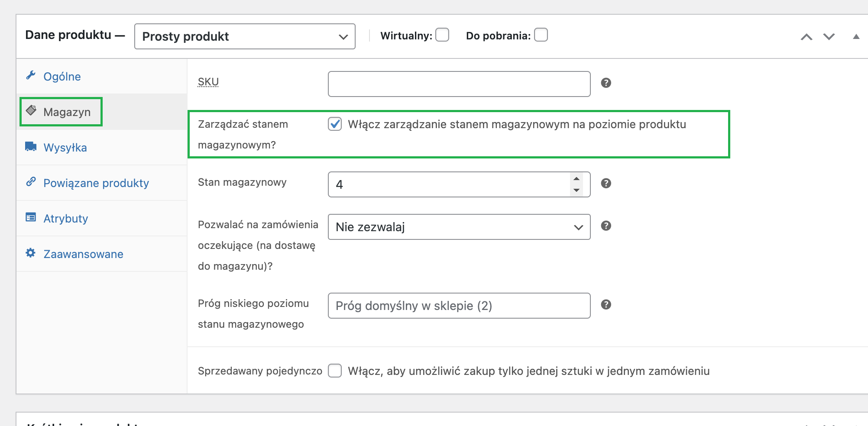Disable product-level stock management checkbox

pyautogui.click(x=334, y=125)
